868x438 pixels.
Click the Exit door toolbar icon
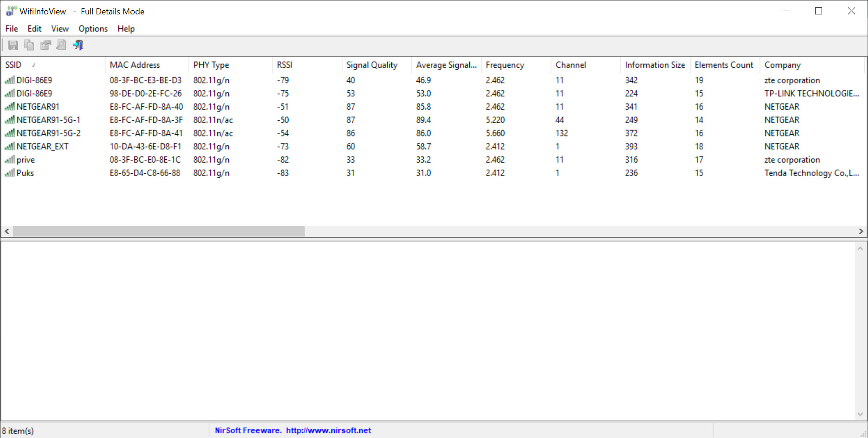(78, 45)
